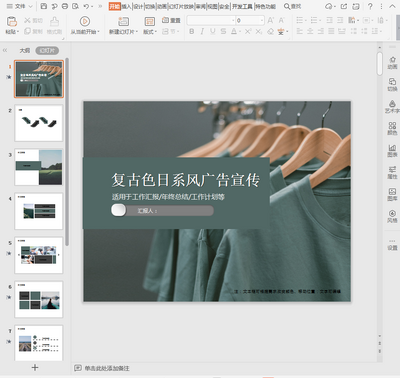This screenshot has height=378, width=400.
Task: Click the notes area (单击此处添加备注)
Action: [107, 368]
